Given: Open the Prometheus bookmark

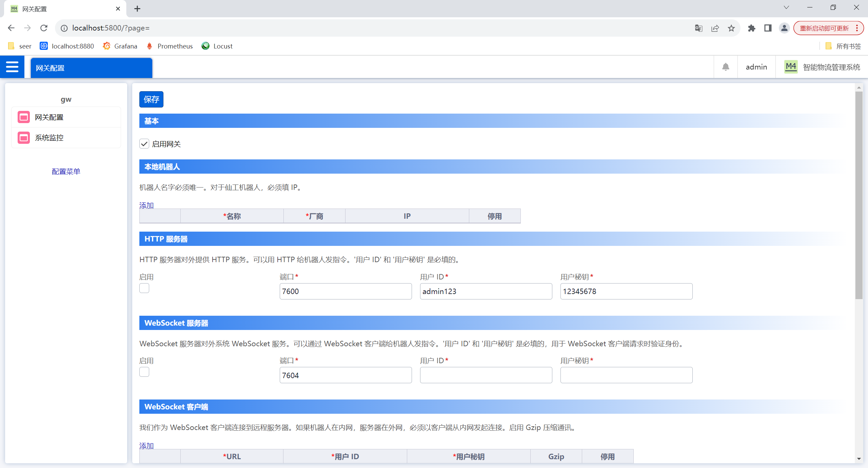Looking at the screenshot, I should pos(169,46).
